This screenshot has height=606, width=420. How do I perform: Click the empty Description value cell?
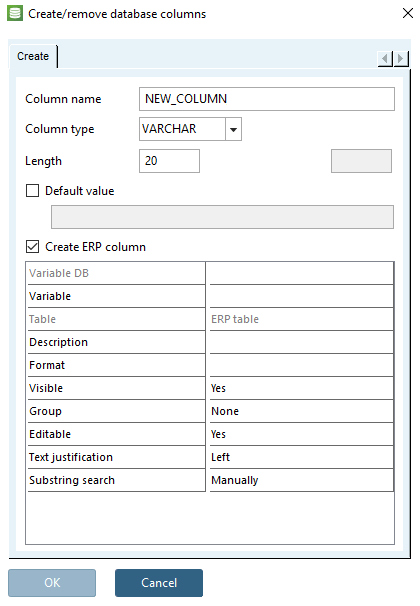coord(301,342)
